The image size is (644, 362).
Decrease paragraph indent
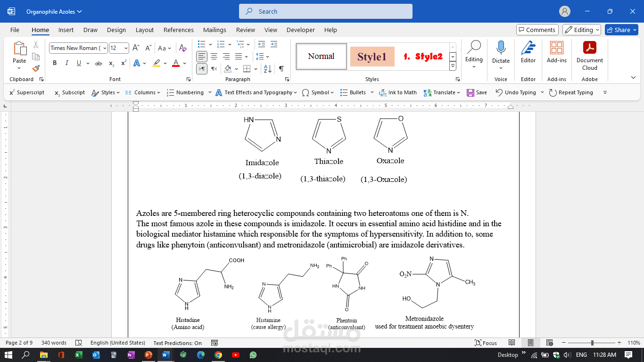262,44
